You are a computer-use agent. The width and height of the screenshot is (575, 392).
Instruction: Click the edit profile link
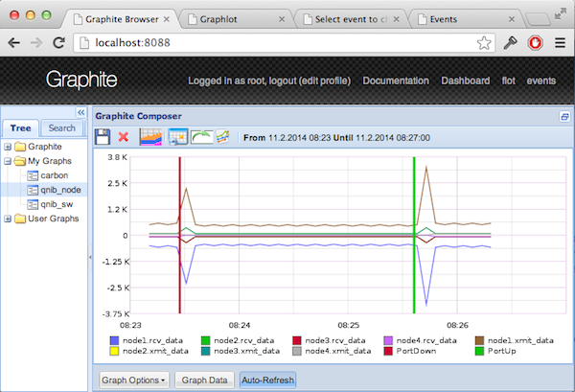tap(326, 81)
